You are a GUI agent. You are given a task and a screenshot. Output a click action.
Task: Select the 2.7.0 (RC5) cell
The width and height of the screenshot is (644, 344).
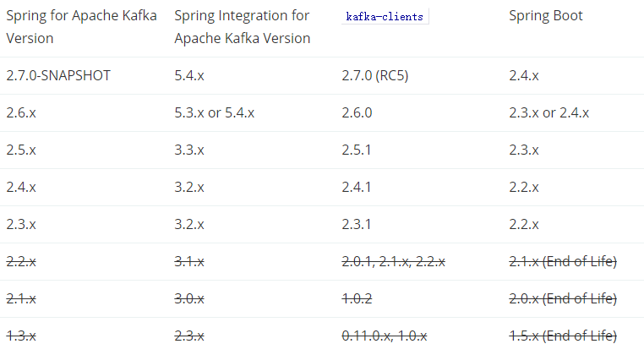pos(375,75)
